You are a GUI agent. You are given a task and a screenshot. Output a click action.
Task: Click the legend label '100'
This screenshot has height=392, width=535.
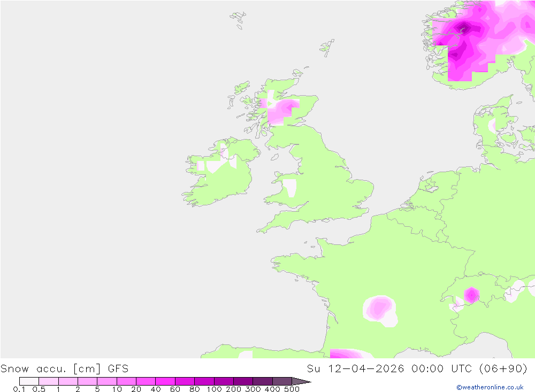pyautogui.click(x=215, y=389)
